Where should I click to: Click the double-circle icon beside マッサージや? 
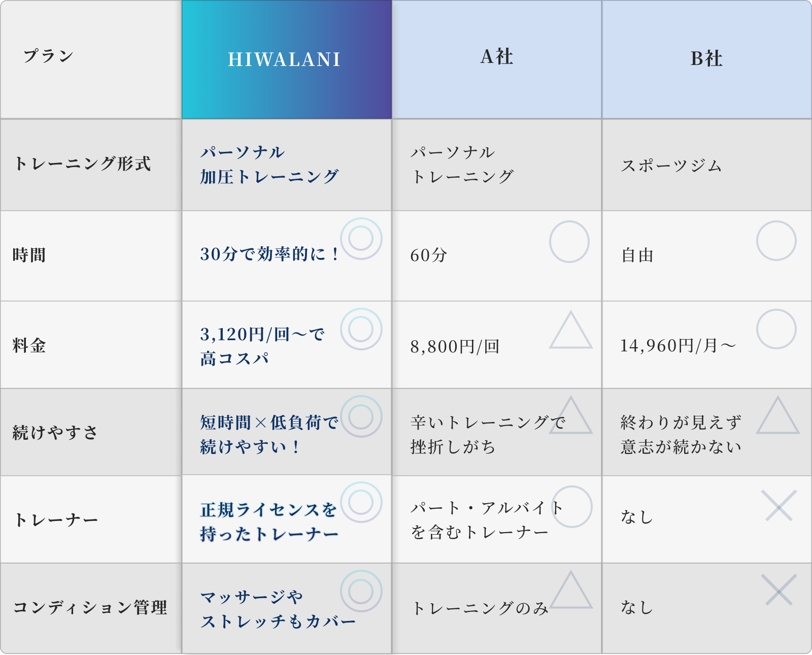click(x=361, y=591)
